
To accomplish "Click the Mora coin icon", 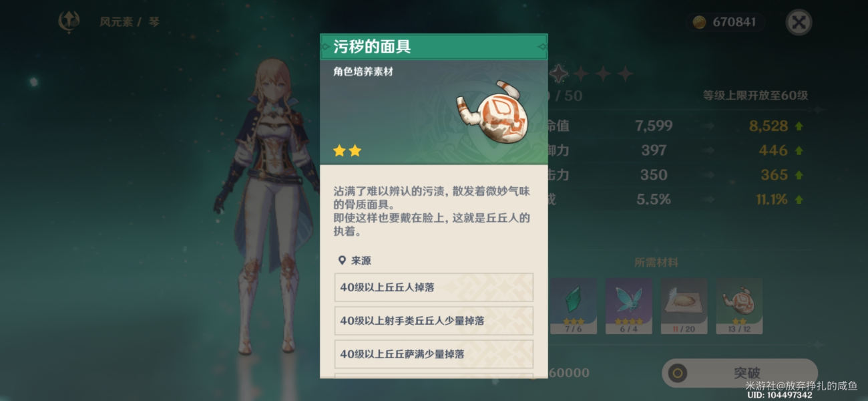I will tap(698, 22).
